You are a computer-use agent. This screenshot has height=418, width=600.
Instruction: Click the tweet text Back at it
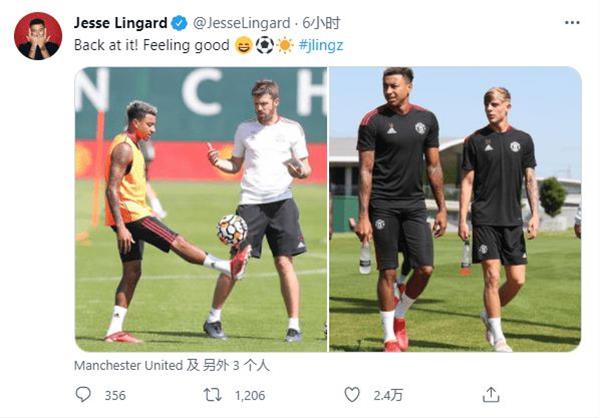click(x=152, y=45)
